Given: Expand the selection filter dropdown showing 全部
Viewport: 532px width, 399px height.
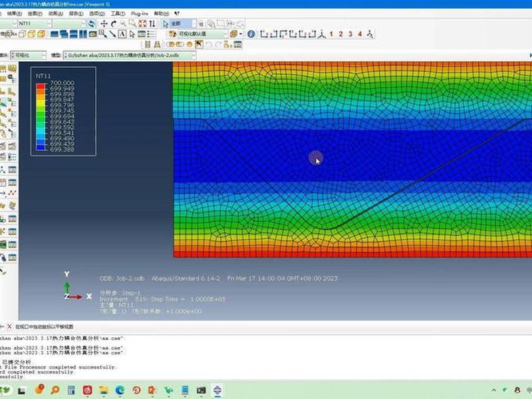Looking at the screenshot, I should click(184, 23).
